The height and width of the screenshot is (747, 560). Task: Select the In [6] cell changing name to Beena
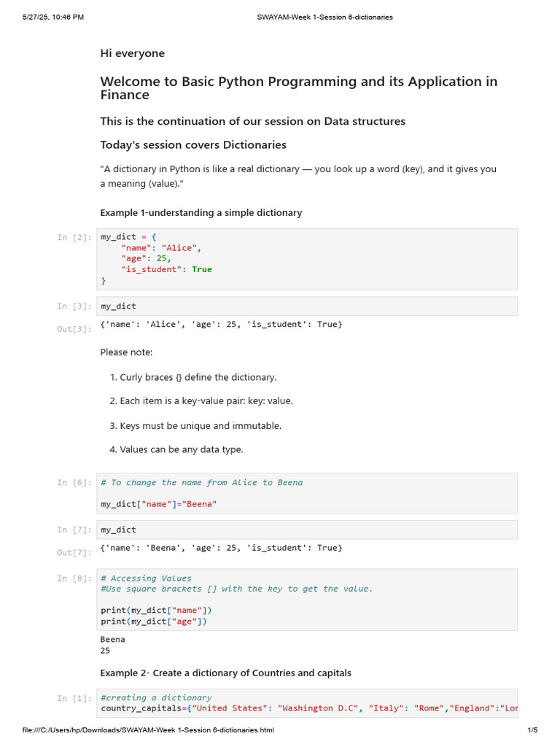[x=307, y=493]
